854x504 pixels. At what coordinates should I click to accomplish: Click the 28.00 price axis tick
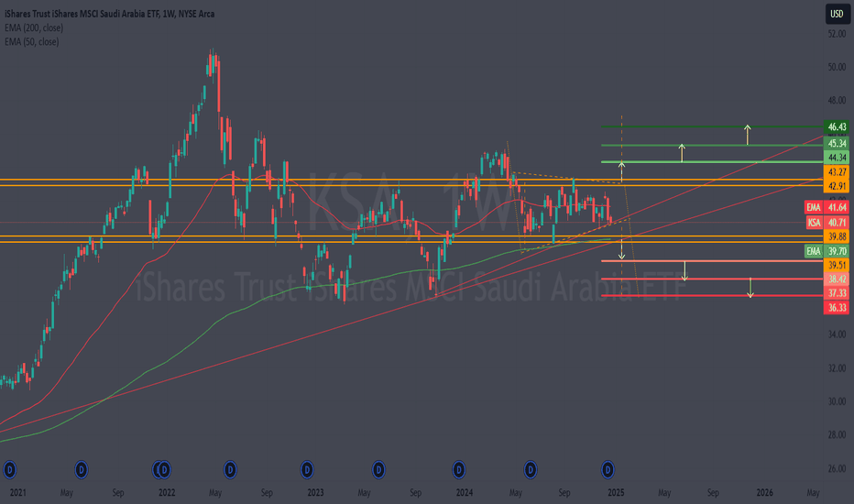pyautogui.click(x=837, y=434)
